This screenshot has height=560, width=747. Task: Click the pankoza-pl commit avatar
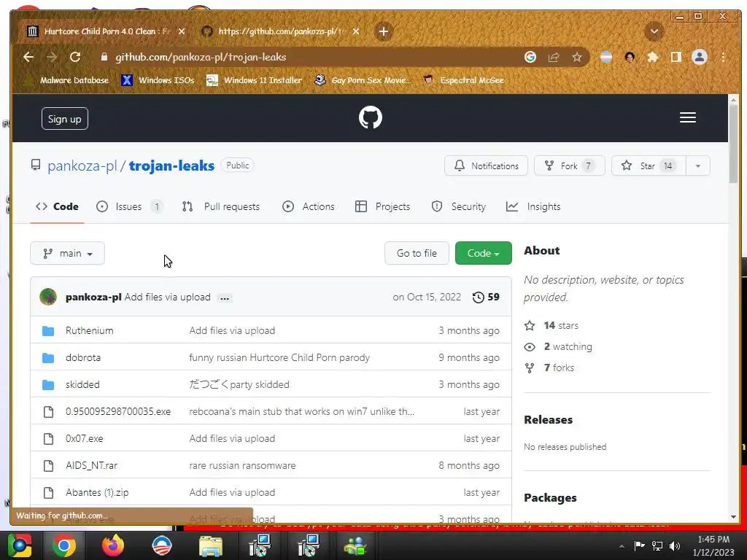(x=48, y=297)
